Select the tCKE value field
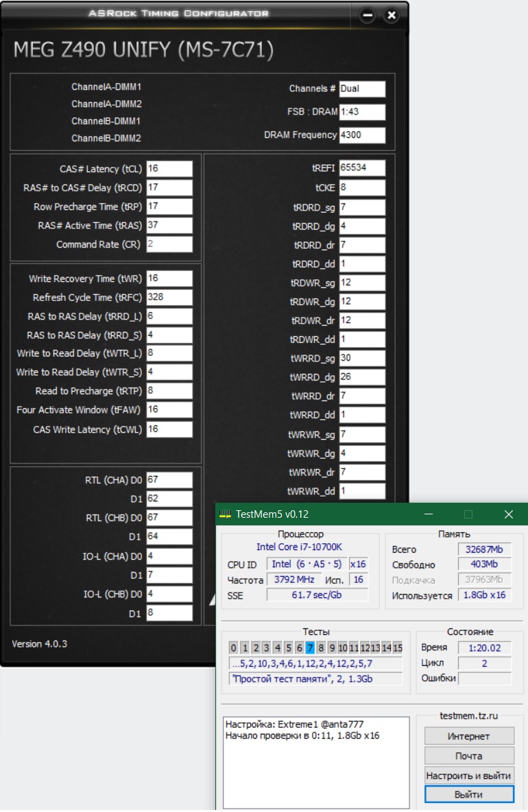528x812 pixels. [362, 187]
